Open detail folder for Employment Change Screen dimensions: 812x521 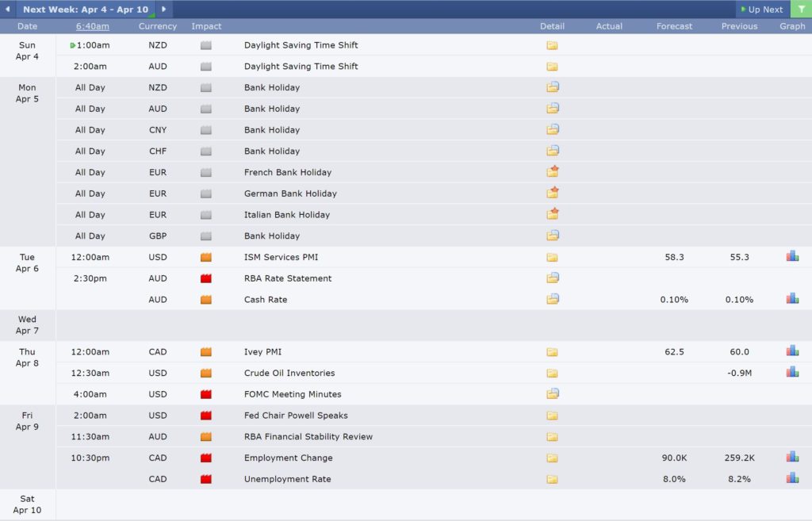pos(552,458)
